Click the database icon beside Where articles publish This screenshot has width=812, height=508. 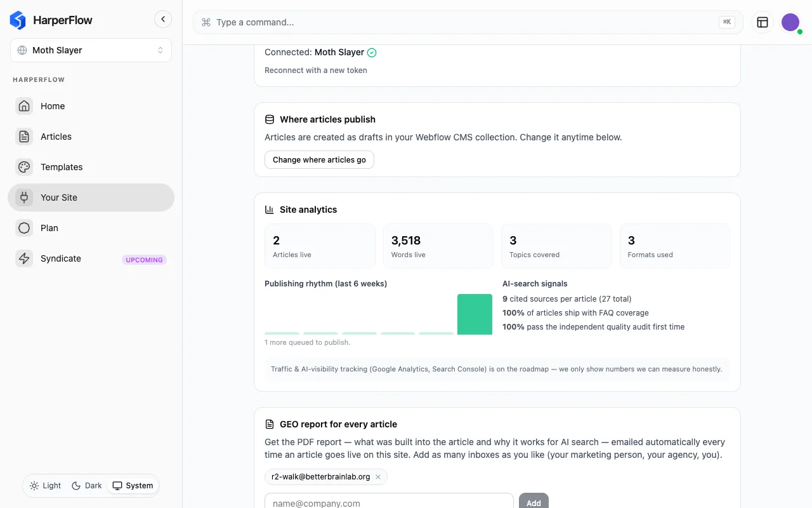[270, 119]
